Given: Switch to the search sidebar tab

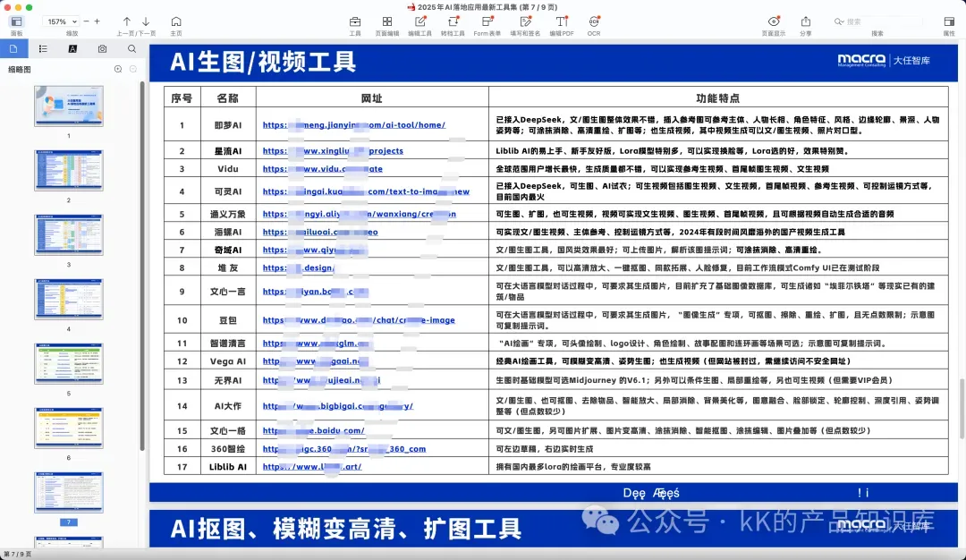Looking at the screenshot, I should point(131,48).
